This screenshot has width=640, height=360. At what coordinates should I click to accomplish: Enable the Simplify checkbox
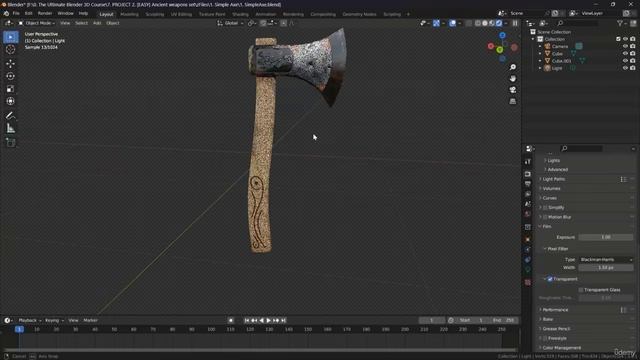point(545,208)
